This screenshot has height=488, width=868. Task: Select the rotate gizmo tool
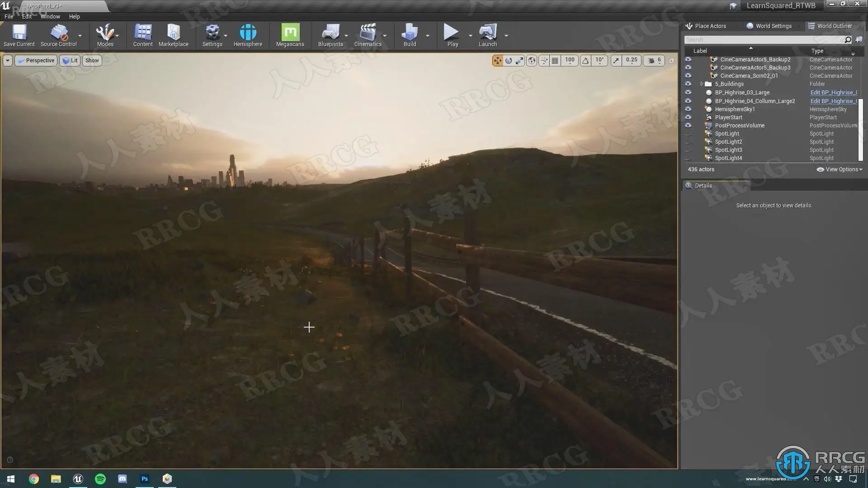point(509,61)
